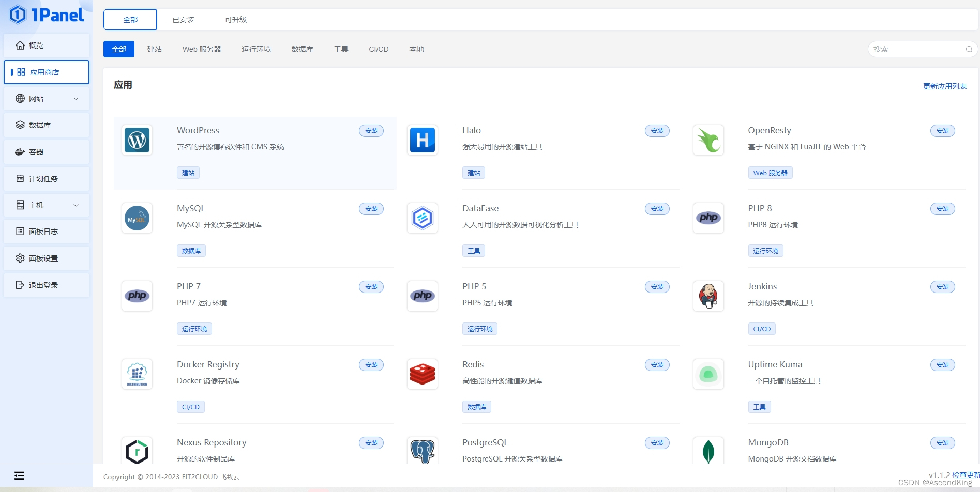The height and width of the screenshot is (492, 980).
Task: Open the Nexus Repository icon
Action: [x=137, y=451]
